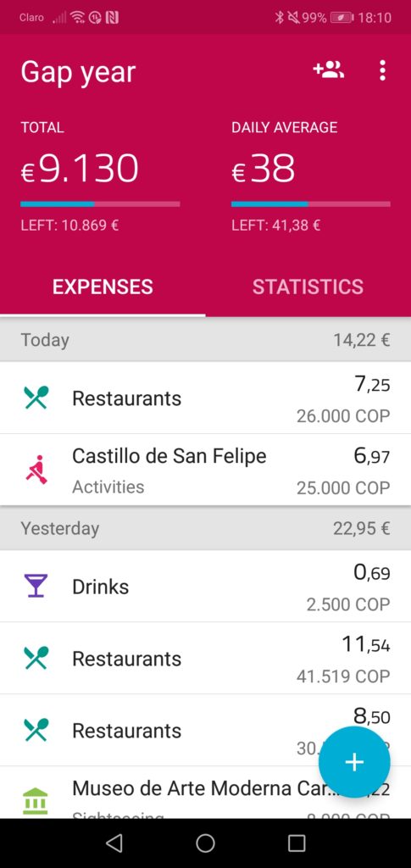Tap the Castillo de San Felipe activities icon

36,470
